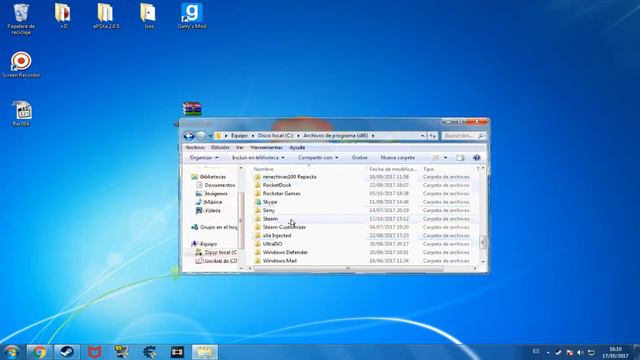Select Grupo en el hogar in the navigation pane
The height and width of the screenshot is (360, 640).
point(214,227)
